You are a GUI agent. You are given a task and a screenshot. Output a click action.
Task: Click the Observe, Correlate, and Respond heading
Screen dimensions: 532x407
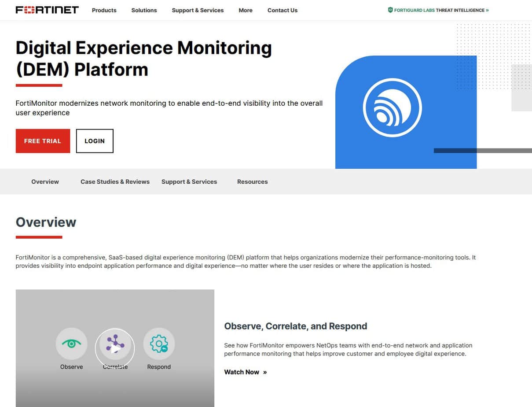coord(296,326)
